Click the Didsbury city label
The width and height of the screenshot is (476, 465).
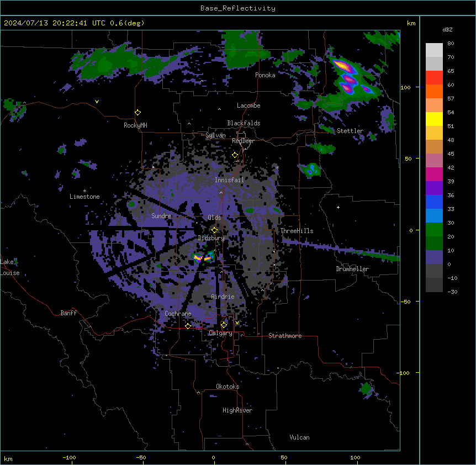click(211, 238)
